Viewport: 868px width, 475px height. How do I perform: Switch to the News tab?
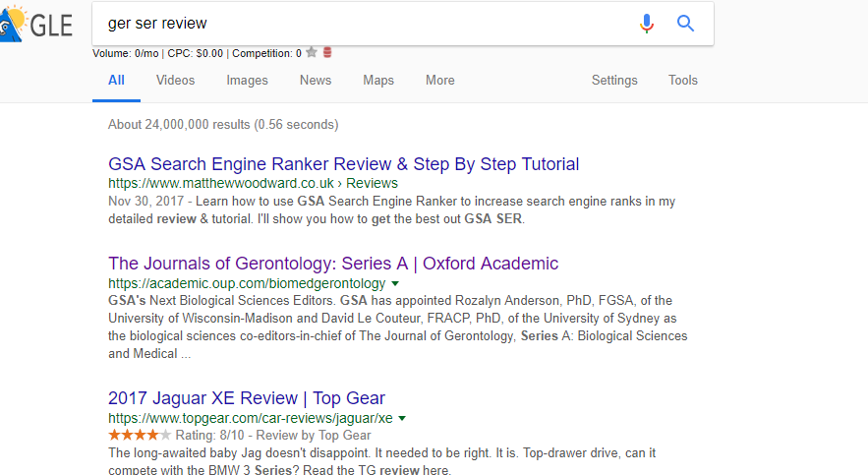[316, 81]
